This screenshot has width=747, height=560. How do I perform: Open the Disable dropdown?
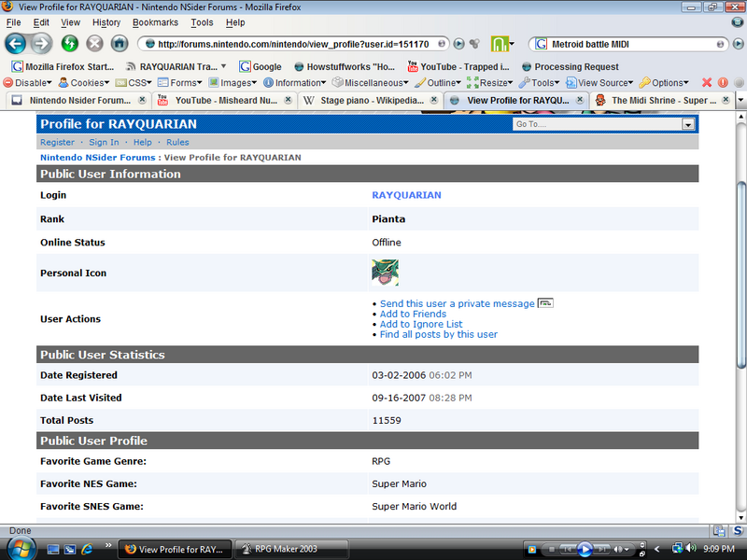click(28, 82)
